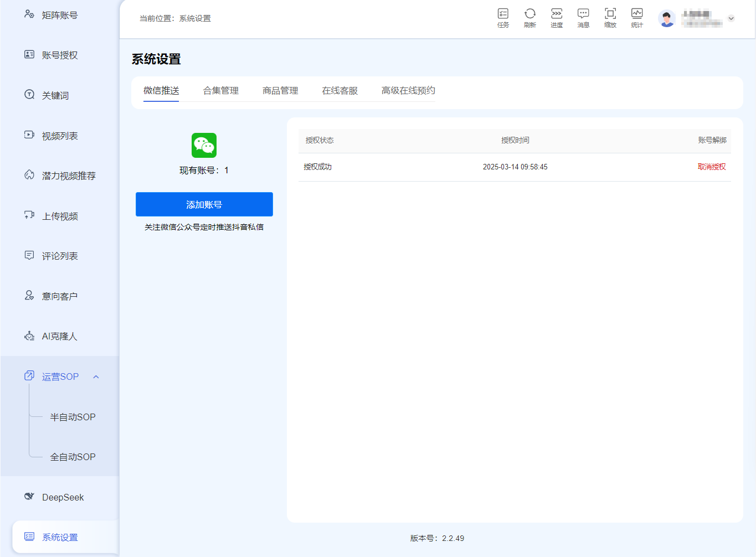
Task: Open the DeepSeek whale icon
Action: point(29,496)
